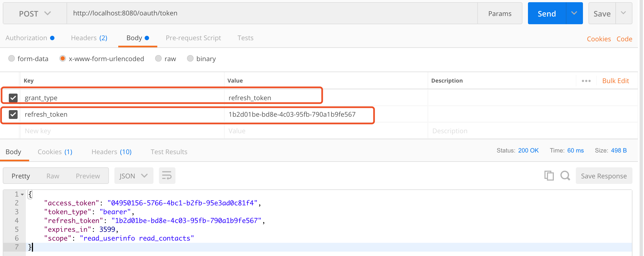Screen dimensions: 644x256
Task: Expand the Save options dropdown arrow
Action: [623, 13]
